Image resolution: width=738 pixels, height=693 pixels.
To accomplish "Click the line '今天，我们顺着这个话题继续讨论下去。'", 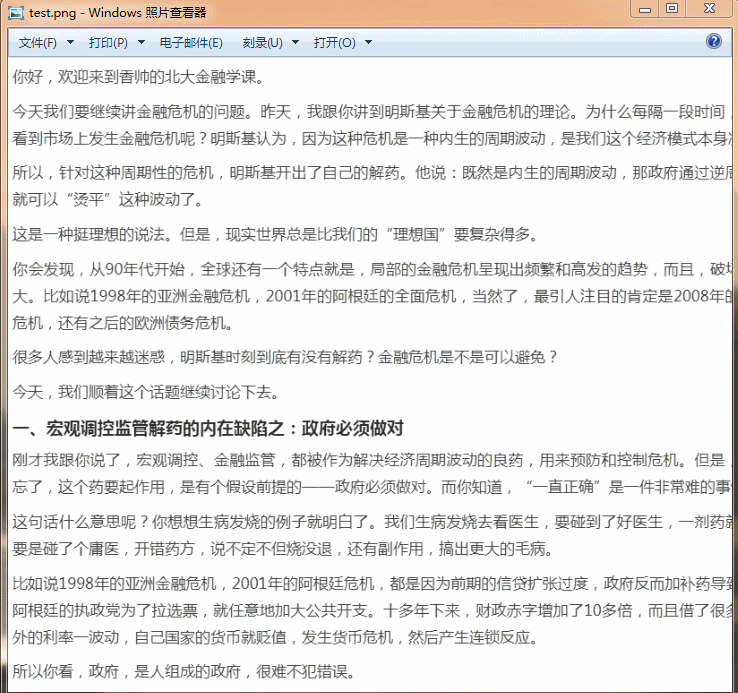I will click(145, 392).
